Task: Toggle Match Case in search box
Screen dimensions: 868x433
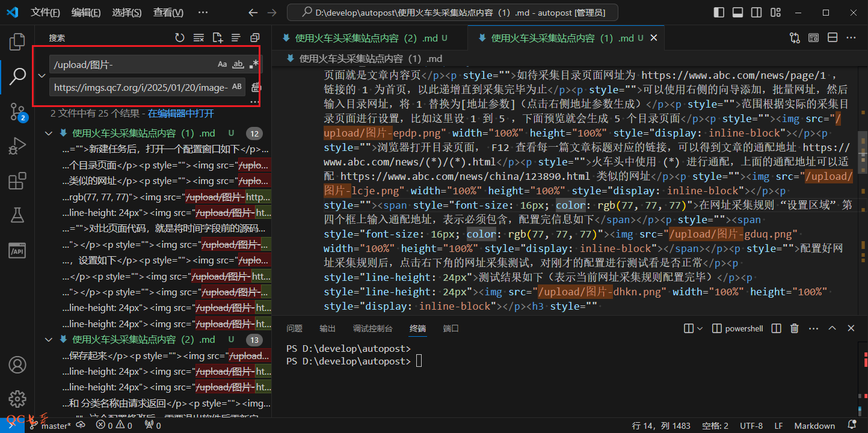Action: point(223,64)
